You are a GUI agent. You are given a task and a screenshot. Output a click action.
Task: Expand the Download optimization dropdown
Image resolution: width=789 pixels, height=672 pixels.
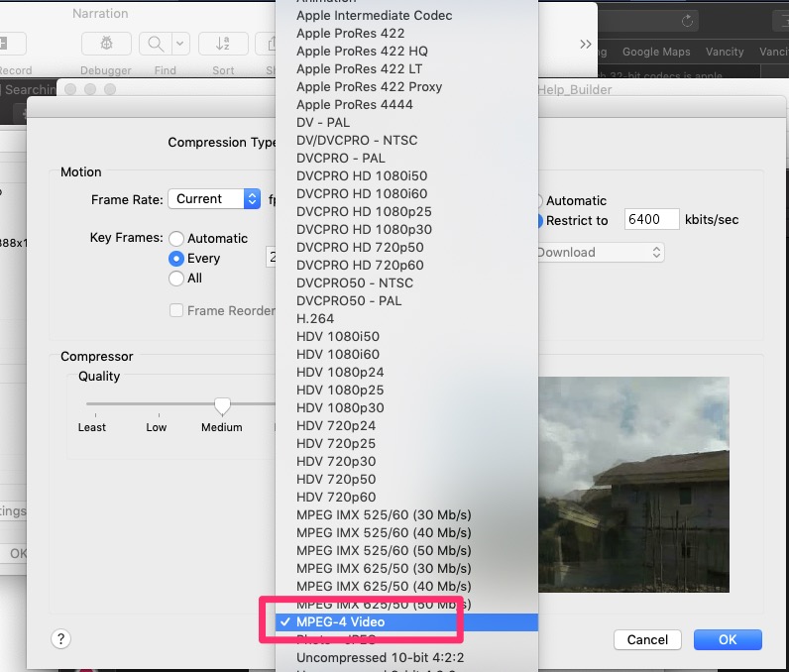[600, 253]
